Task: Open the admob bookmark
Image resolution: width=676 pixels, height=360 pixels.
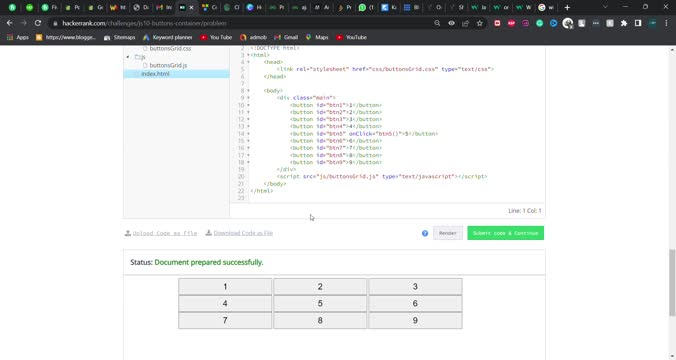Action: pyautogui.click(x=253, y=38)
